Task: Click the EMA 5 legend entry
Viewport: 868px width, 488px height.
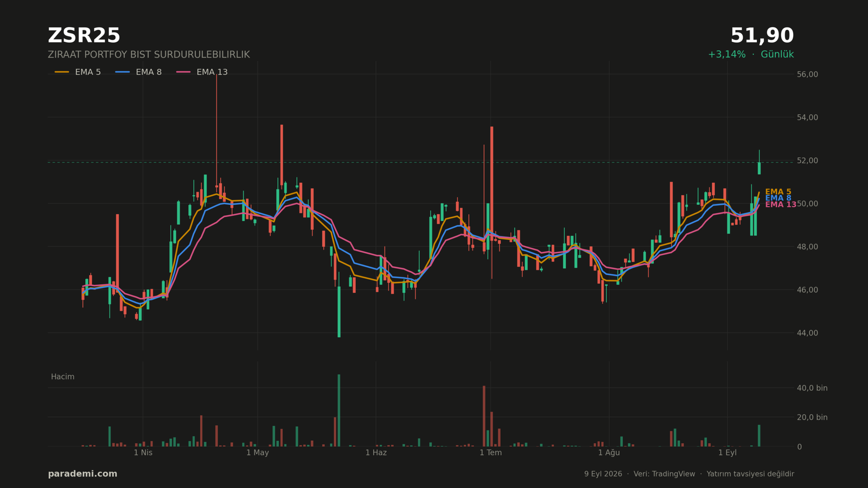Action: coord(78,72)
